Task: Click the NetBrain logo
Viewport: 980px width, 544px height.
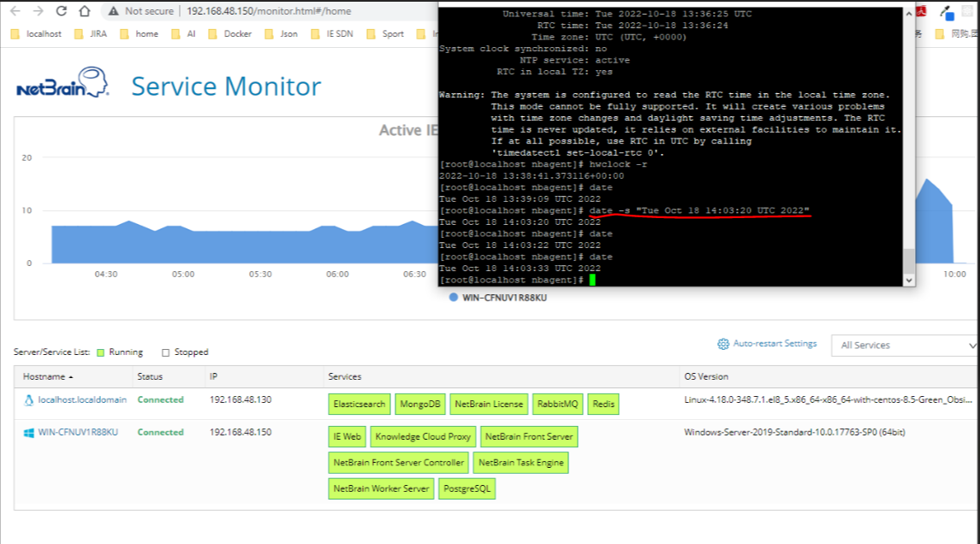Action: 62,83
